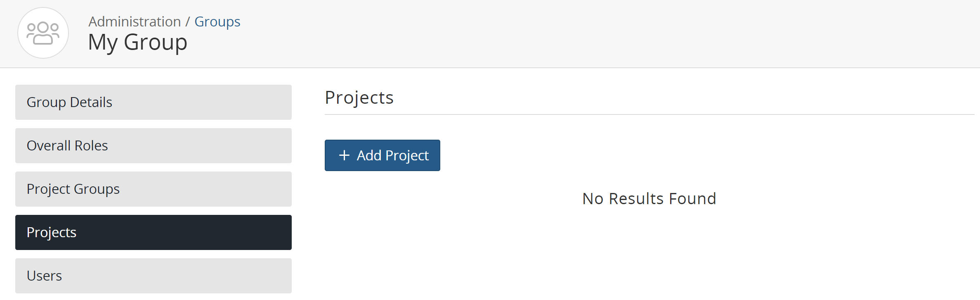This screenshot has width=980, height=300.
Task: Click the My Group page title
Action: 137,42
